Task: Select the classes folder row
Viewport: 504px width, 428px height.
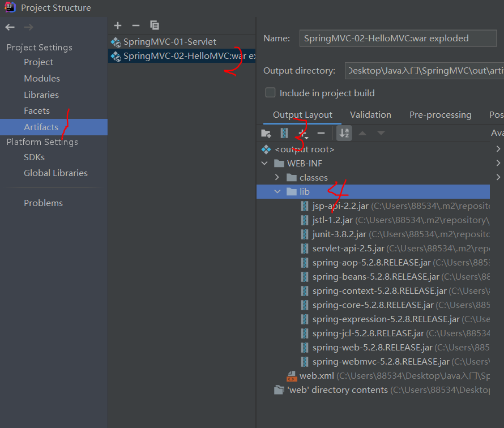Action: [x=373, y=177]
